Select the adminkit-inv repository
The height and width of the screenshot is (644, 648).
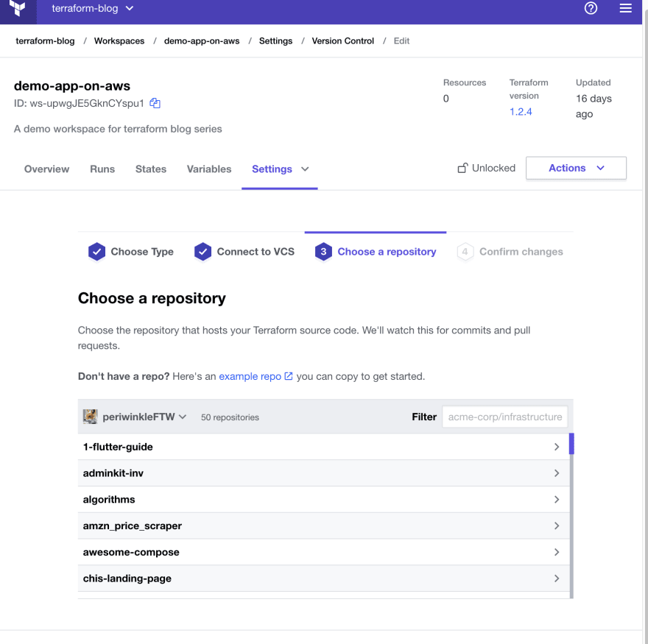point(323,473)
